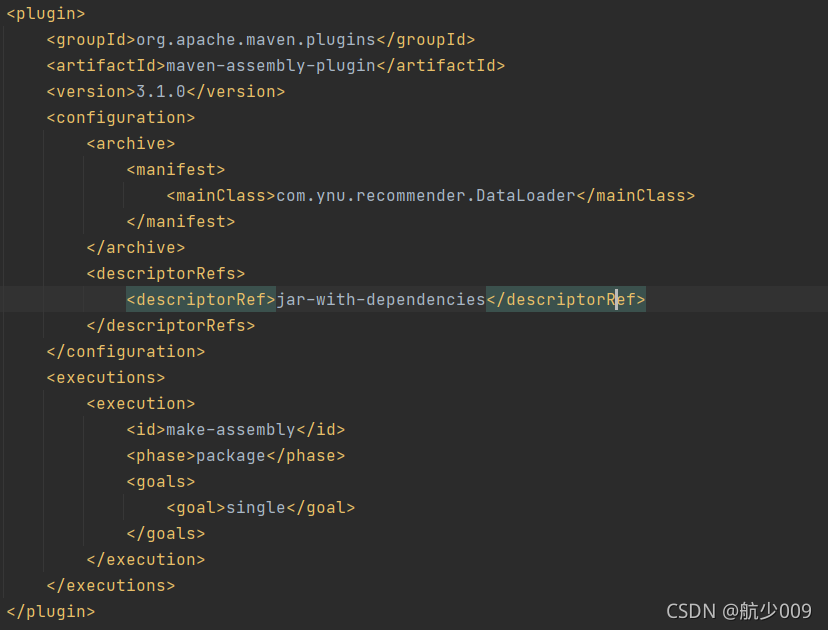The height and width of the screenshot is (630, 828).
Task: Click the opening <descriptorRefs> tag
Action: point(166,273)
